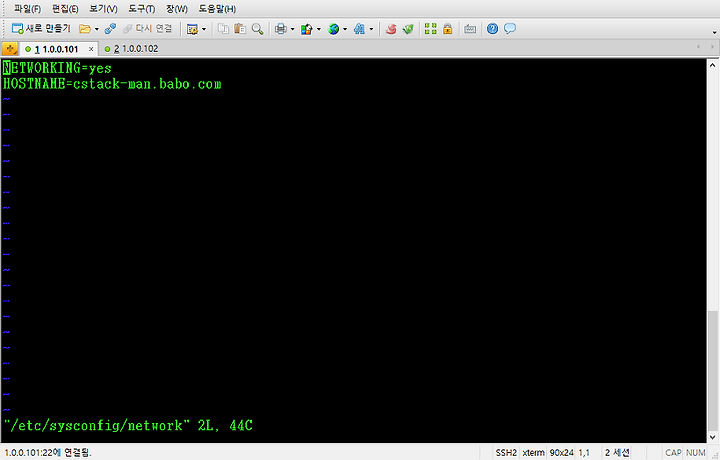Click the orange new tab plus icon
Image resolution: width=720 pixels, height=460 pixels.
click(x=10, y=49)
